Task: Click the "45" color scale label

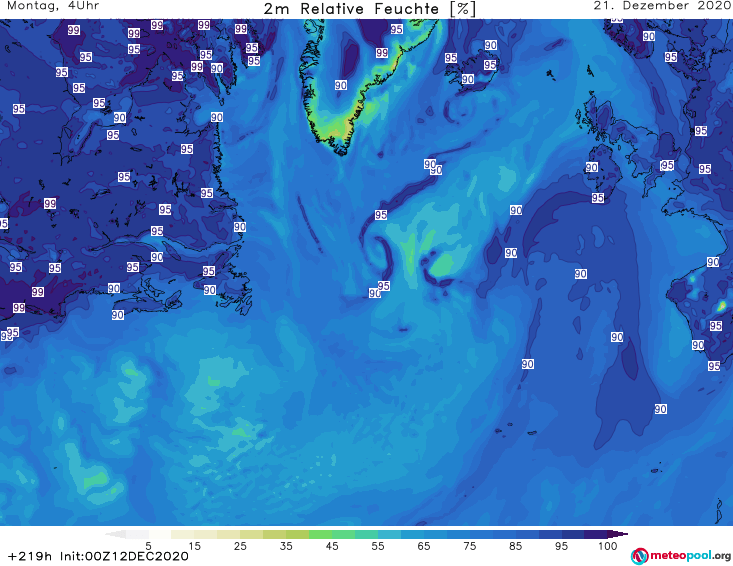Action: point(331,546)
